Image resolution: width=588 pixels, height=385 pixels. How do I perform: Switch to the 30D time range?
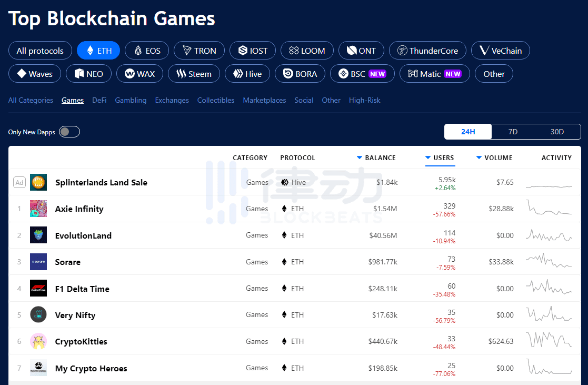pyautogui.click(x=557, y=132)
